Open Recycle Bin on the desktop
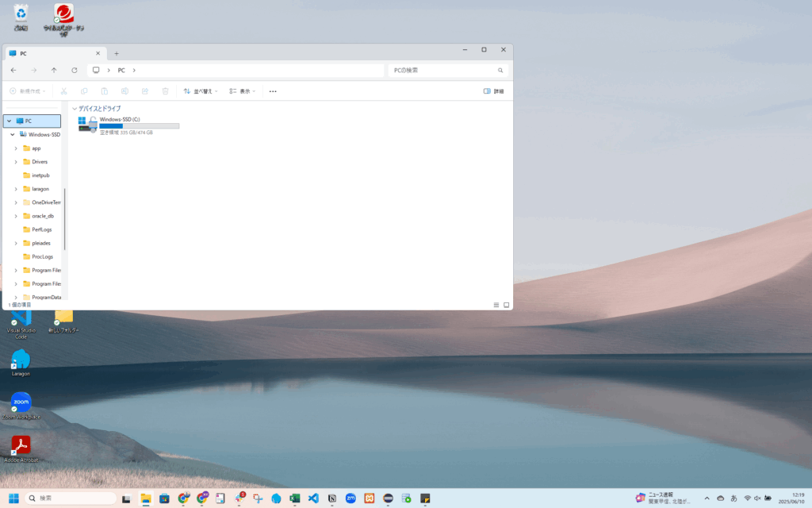812x508 pixels. point(21,14)
